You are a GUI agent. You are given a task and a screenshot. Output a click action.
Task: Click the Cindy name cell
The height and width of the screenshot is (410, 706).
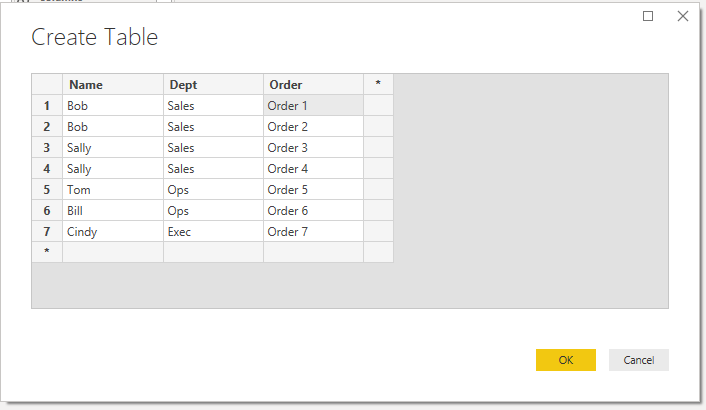point(113,231)
